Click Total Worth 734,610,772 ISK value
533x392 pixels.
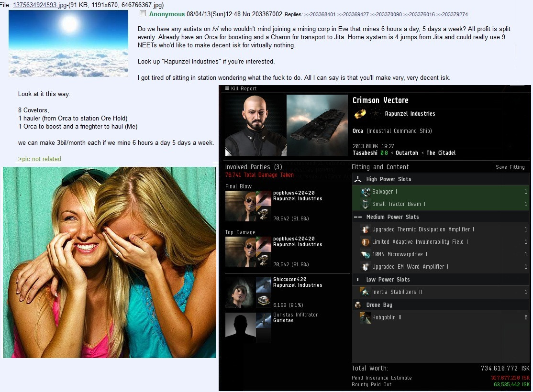pyautogui.click(x=505, y=368)
